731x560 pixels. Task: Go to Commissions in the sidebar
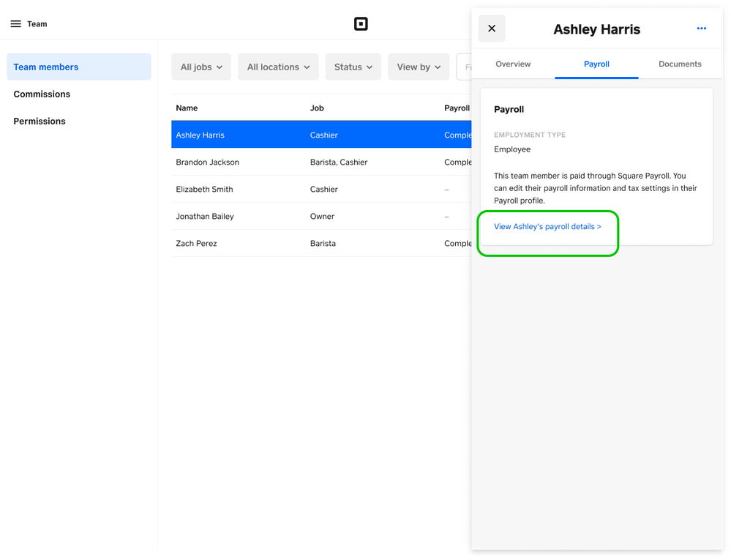click(x=42, y=94)
